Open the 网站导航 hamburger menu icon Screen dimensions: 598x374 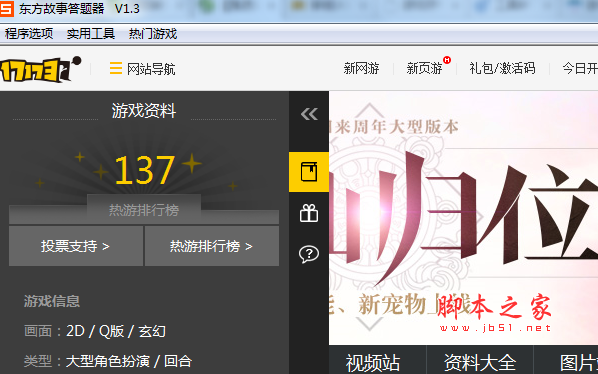pos(116,69)
